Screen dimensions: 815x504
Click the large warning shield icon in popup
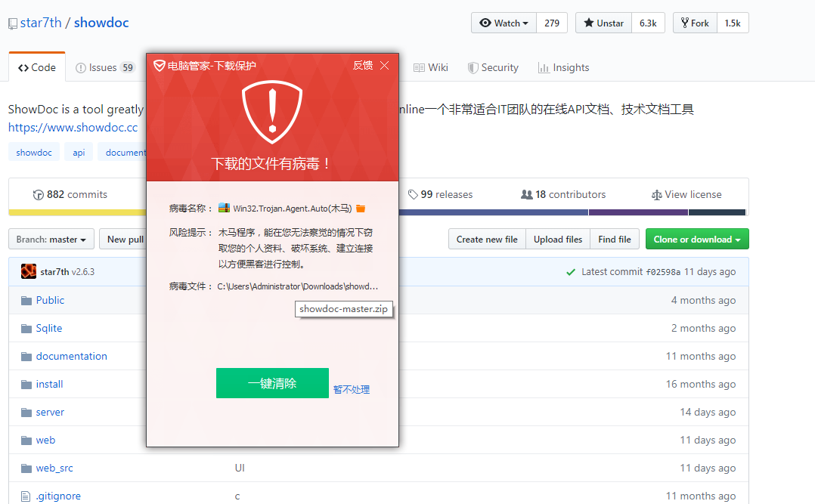click(272, 112)
